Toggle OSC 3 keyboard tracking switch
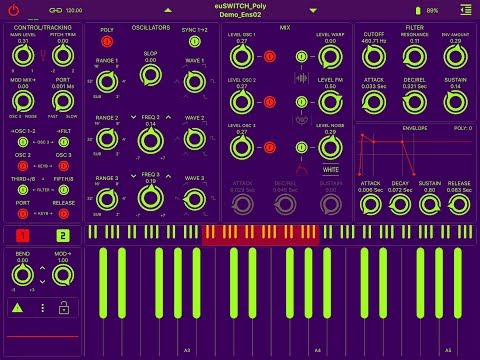This screenshot has height=360, width=480. point(64,166)
